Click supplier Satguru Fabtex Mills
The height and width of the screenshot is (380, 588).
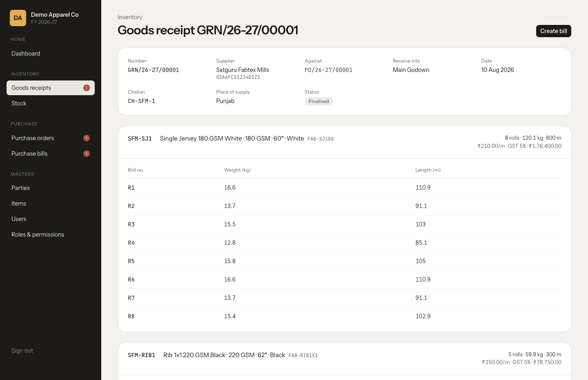click(243, 70)
